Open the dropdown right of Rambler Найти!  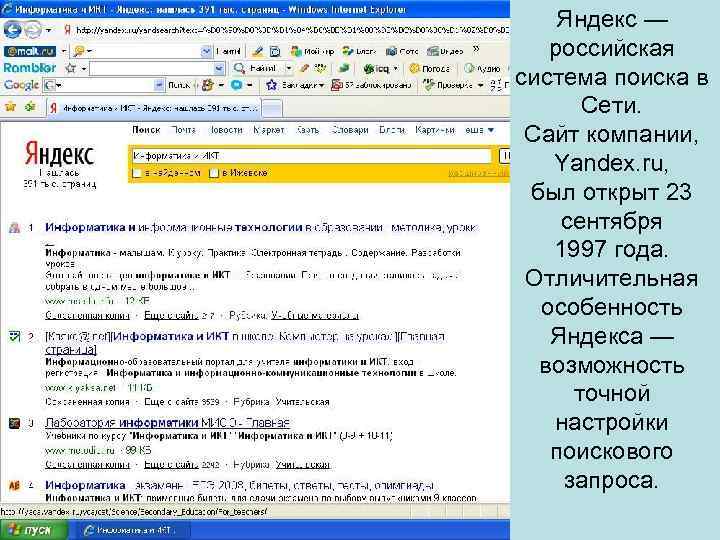288,68
